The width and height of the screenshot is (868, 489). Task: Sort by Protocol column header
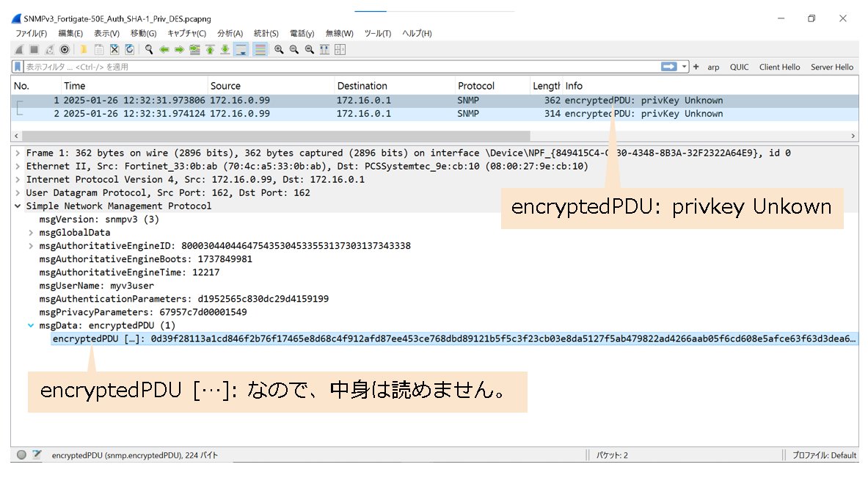coord(492,86)
